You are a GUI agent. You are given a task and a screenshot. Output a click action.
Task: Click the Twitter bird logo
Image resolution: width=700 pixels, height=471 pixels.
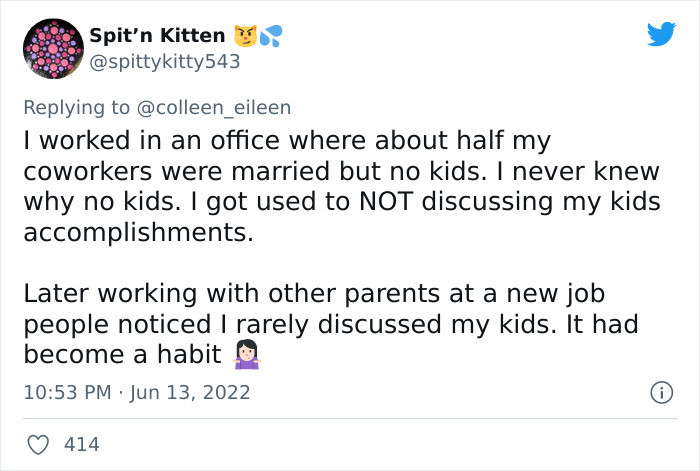point(661,35)
